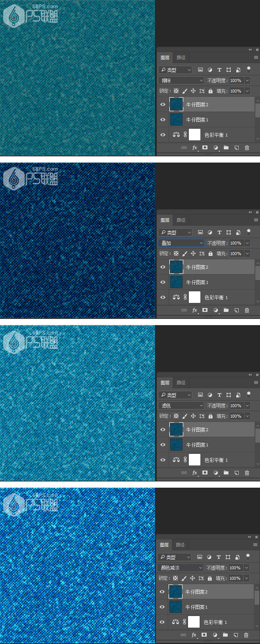
Task: Open panel menu icon in 排除 panel
Action: click(256, 58)
